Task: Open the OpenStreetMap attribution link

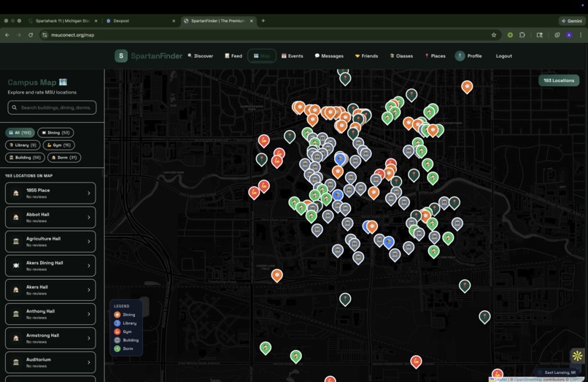Action: 528,379
